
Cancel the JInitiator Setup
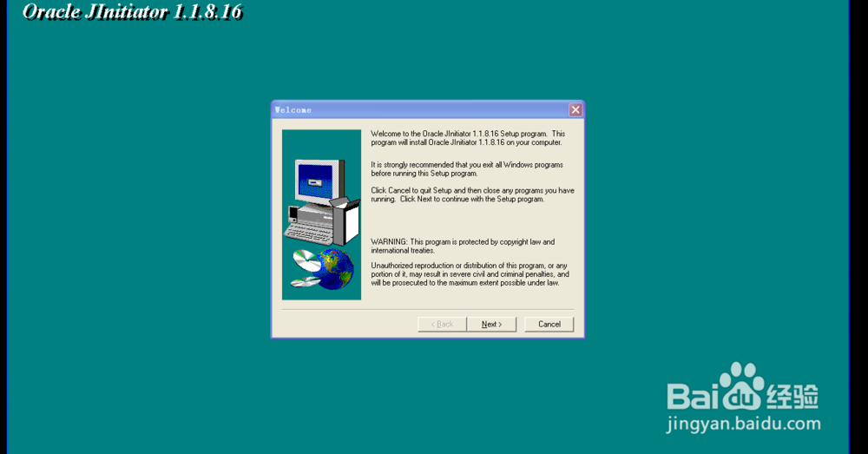[549, 325]
